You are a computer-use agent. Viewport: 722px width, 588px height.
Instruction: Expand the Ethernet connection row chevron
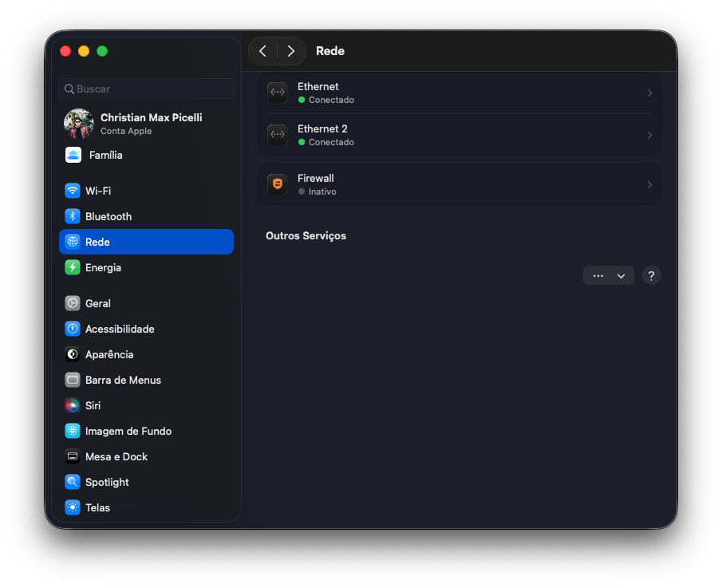coord(649,93)
